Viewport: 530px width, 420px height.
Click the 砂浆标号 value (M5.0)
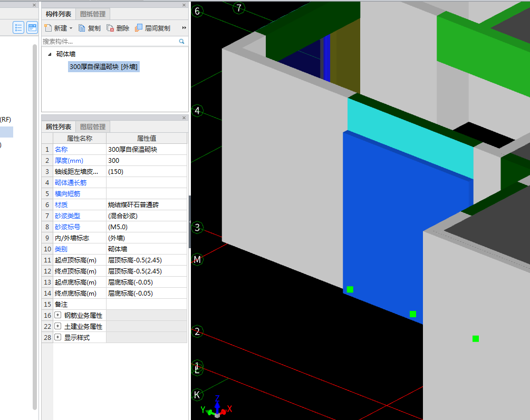(x=147, y=227)
